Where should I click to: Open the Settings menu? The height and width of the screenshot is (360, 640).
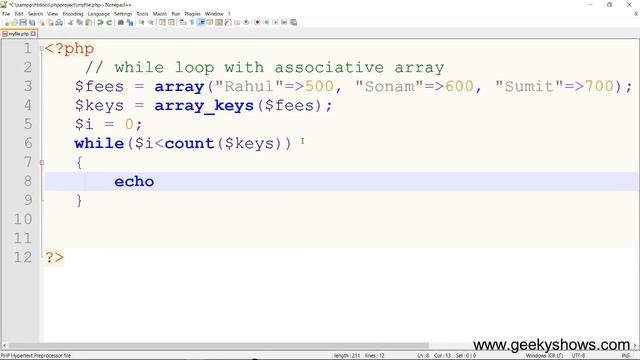tap(123, 14)
